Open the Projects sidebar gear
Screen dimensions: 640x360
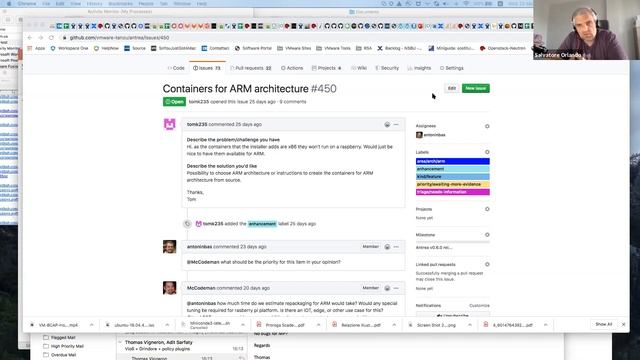pyautogui.click(x=487, y=209)
